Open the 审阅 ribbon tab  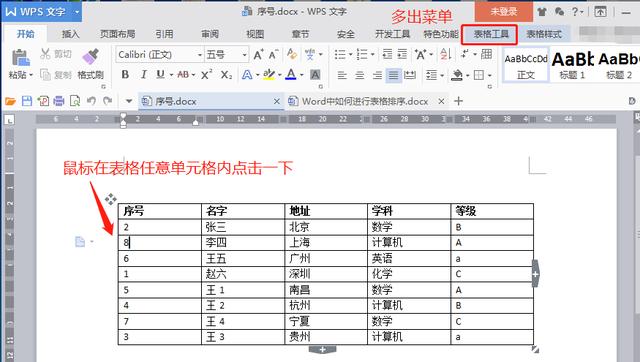pyautogui.click(x=210, y=34)
